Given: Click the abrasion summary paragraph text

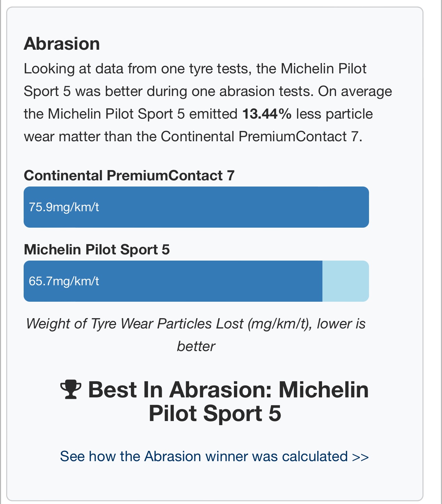Looking at the screenshot, I should pos(208,103).
